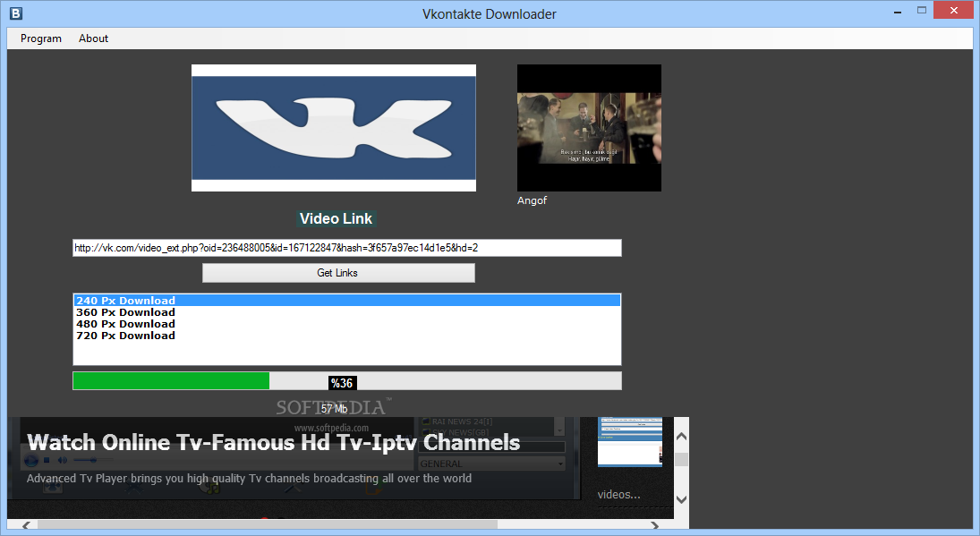Screen dimensions: 980x536
Task: Open the About menu
Action: 93,38
